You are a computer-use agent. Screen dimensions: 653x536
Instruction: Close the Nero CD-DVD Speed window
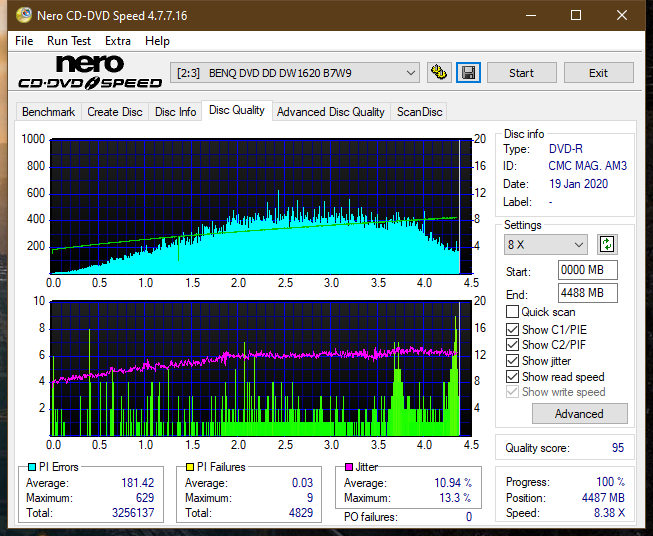[622, 15]
